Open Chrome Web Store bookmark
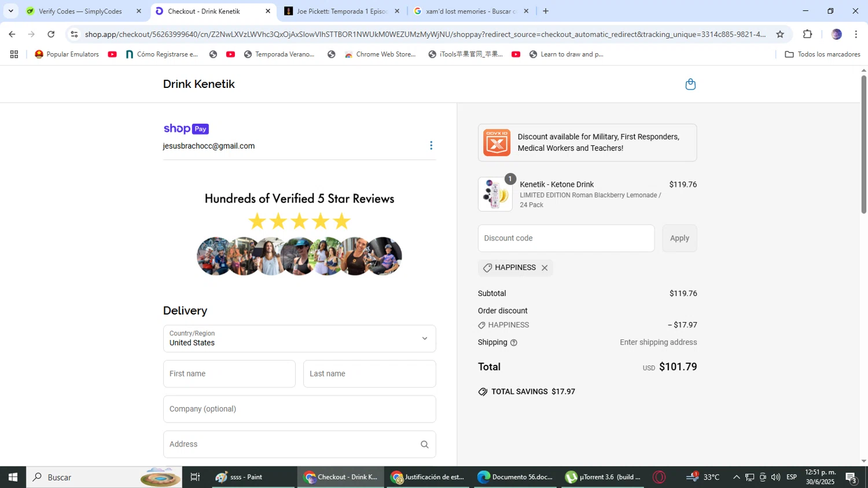The image size is (868, 488). [x=380, y=54]
